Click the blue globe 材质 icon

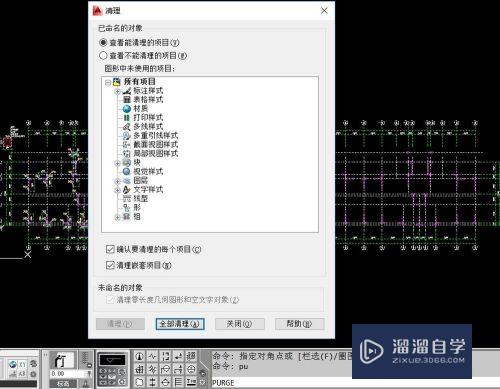pos(127,109)
